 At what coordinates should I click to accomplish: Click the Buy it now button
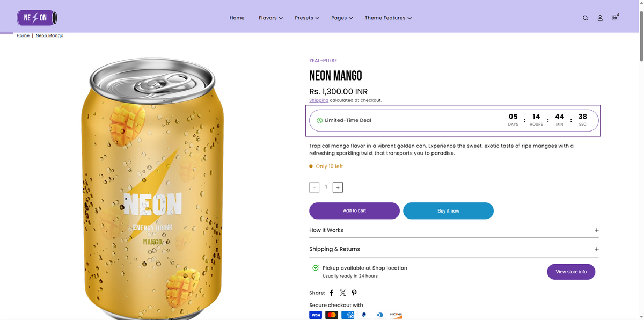448,210
